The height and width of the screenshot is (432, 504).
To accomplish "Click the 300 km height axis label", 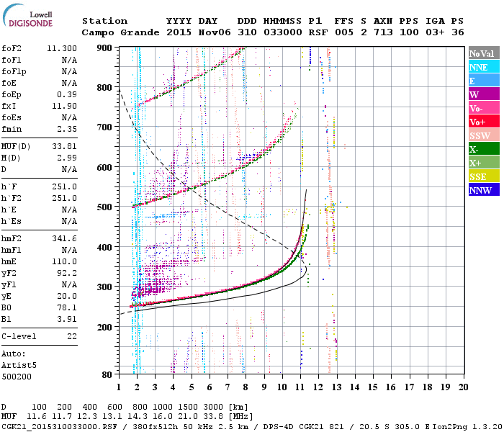I will 104,287.
